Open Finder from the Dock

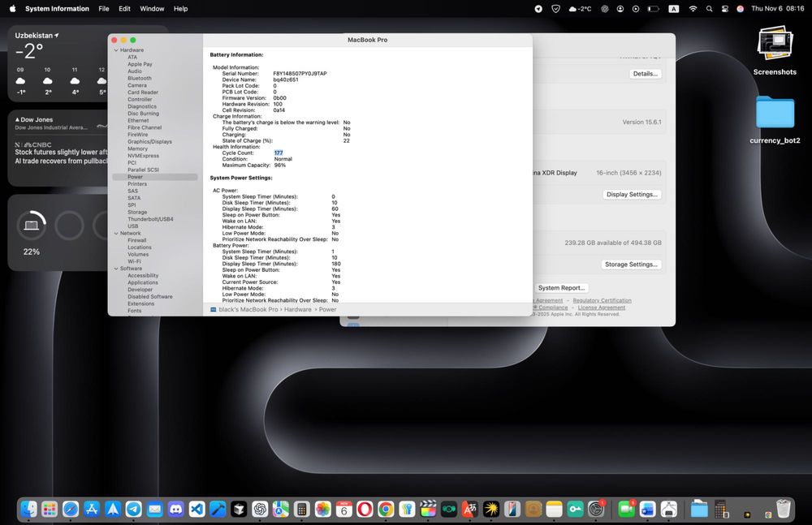point(28,510)
